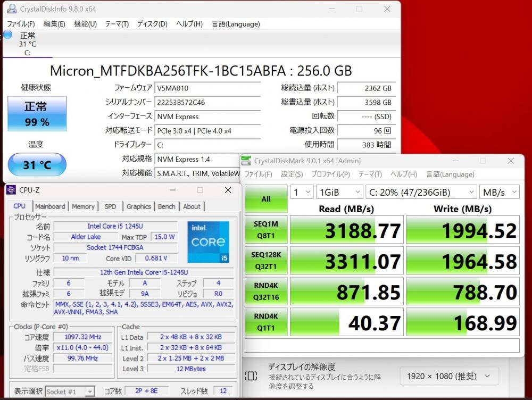The image size is (532, 400).
Task: Click total host reads value 2362 GB
Action: coord(366,88)
